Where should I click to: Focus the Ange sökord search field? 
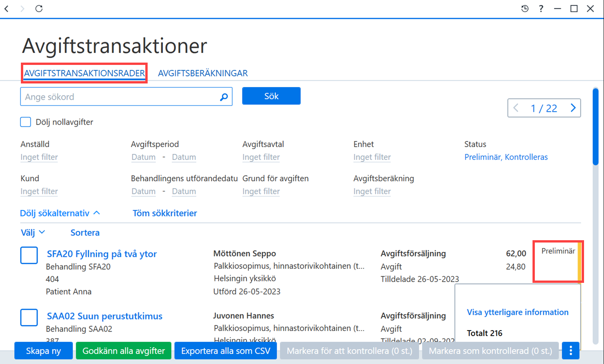(121, 97)
